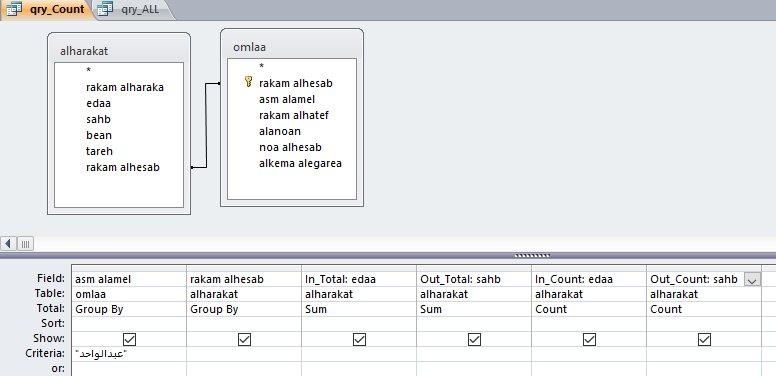776x376 pixels.
Task: Uncheck Show for rakam alhesab column
Action: tap(244, 339)
